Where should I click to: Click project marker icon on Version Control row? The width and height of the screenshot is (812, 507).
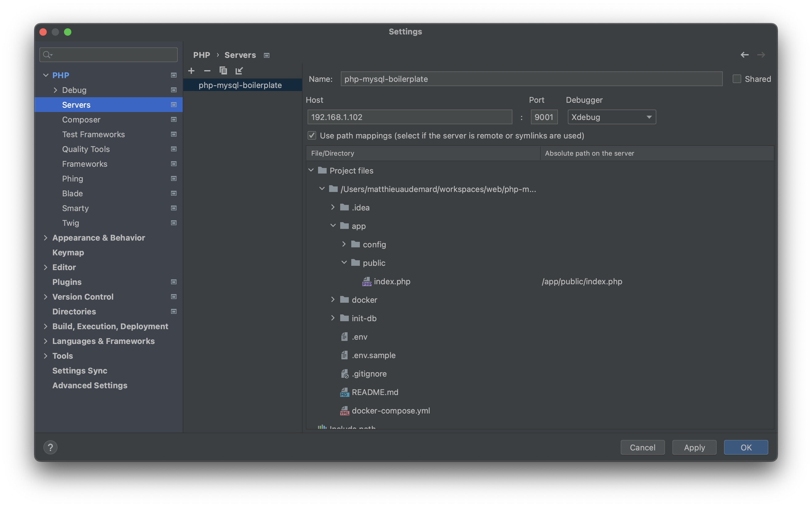174,297
